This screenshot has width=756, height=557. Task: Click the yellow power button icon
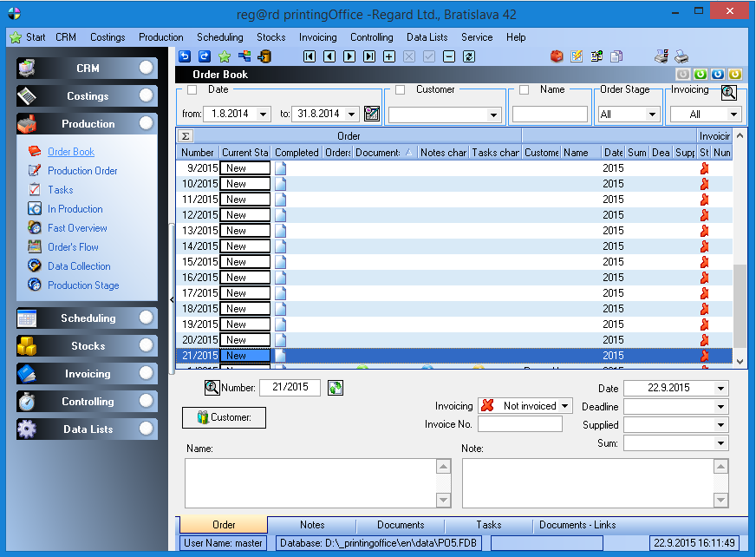(x=735, y=74)
